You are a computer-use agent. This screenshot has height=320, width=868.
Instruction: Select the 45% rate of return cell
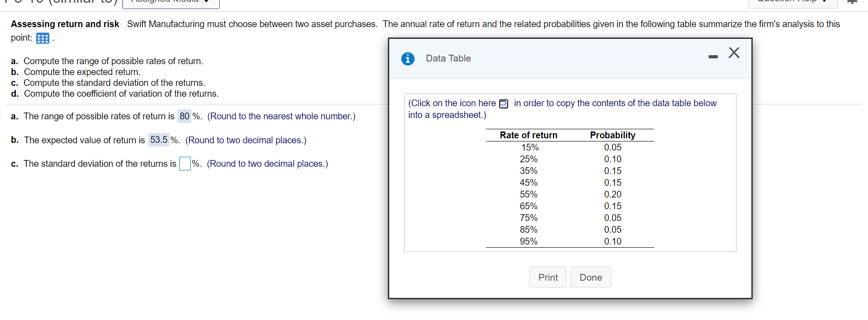click(x=528, y=183)
